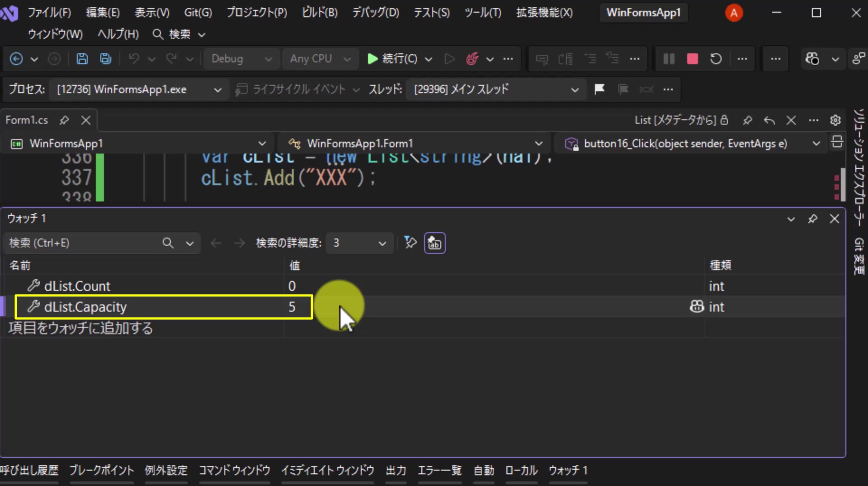The height and width of the screenshot is (486, 868).
Task: Switch to the エラー一覧 tab
Action: point(439,471)
